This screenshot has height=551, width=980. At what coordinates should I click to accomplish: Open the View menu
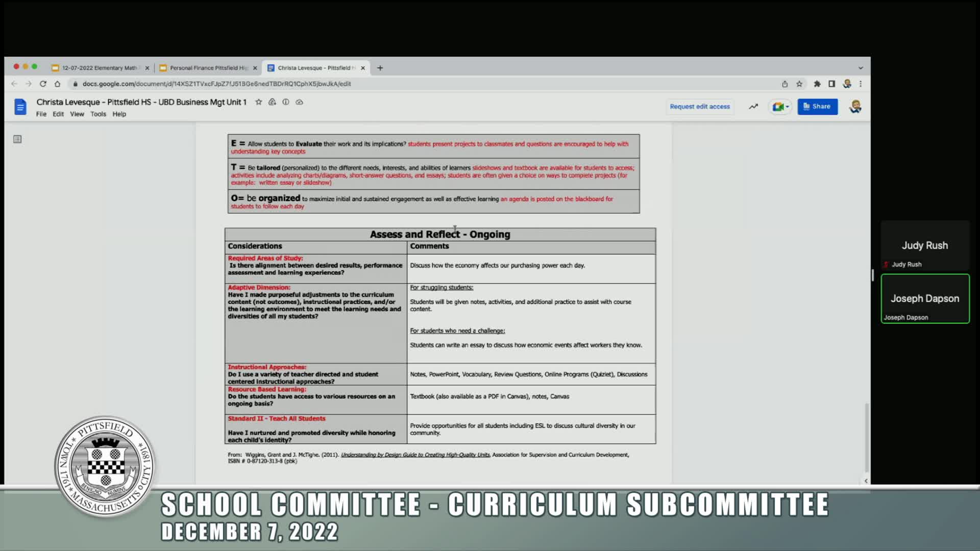click(x=77, y=114)
